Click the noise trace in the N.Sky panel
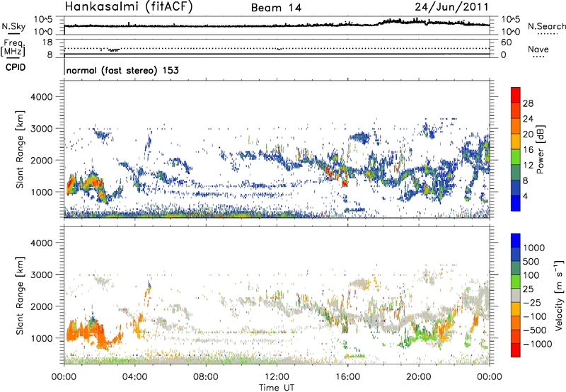The height and width of the screenshot is (392, 566). (277, 25)
